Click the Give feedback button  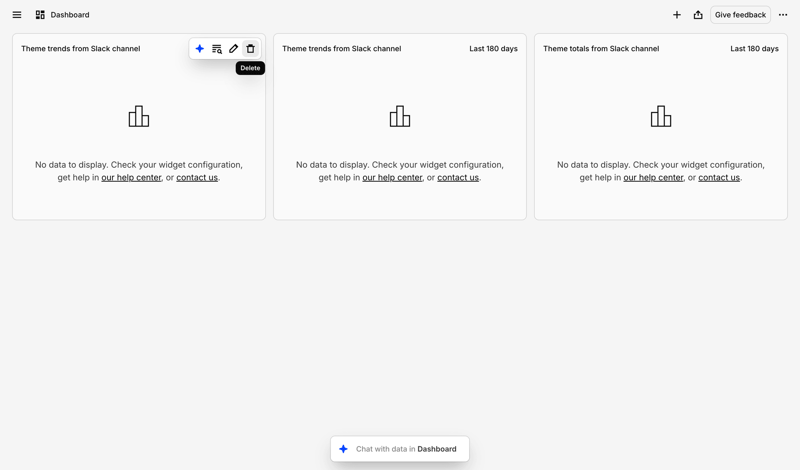740,15
